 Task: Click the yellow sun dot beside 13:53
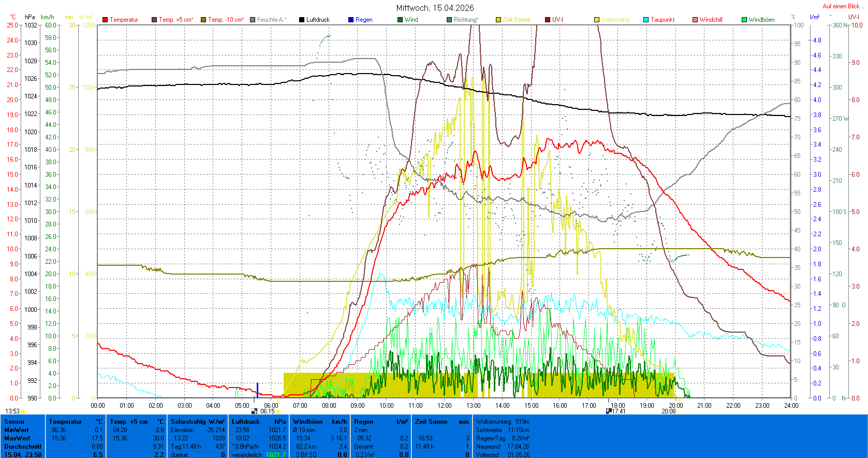point(23,411)
